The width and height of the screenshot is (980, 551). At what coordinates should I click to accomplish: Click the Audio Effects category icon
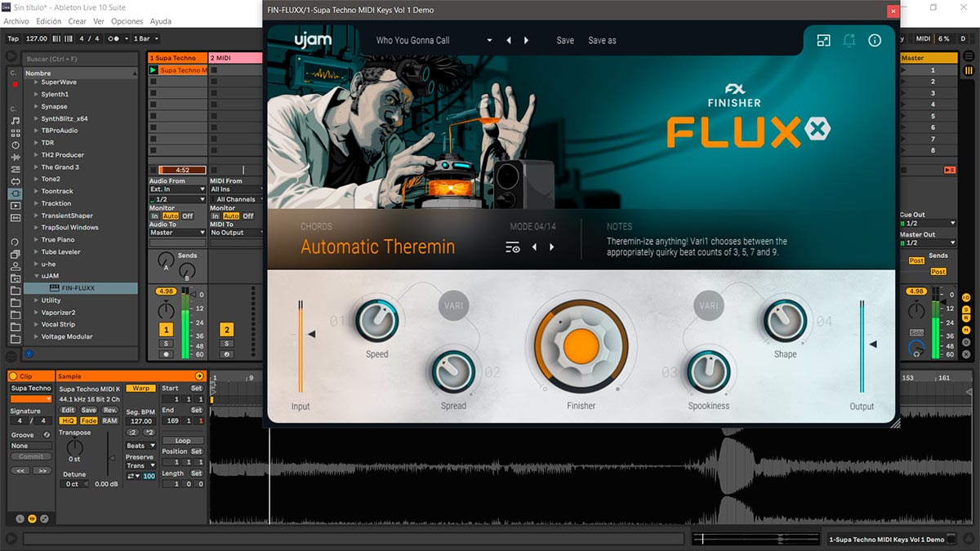coord(16,158)
